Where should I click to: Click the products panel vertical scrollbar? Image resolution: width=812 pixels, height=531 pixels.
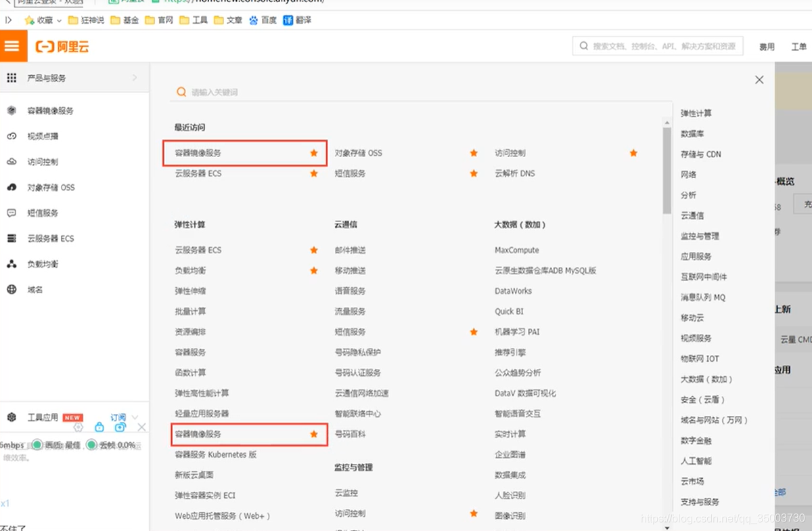tap(667, 171)
